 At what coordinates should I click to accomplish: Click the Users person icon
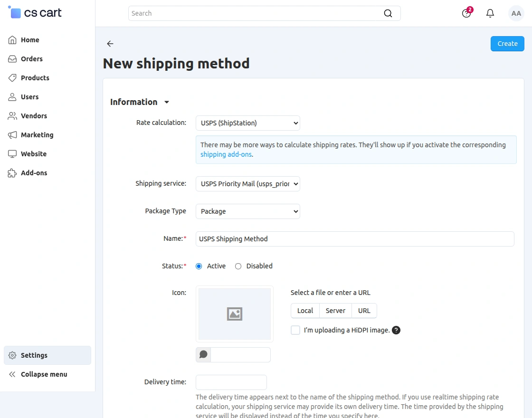coord(12,97)
